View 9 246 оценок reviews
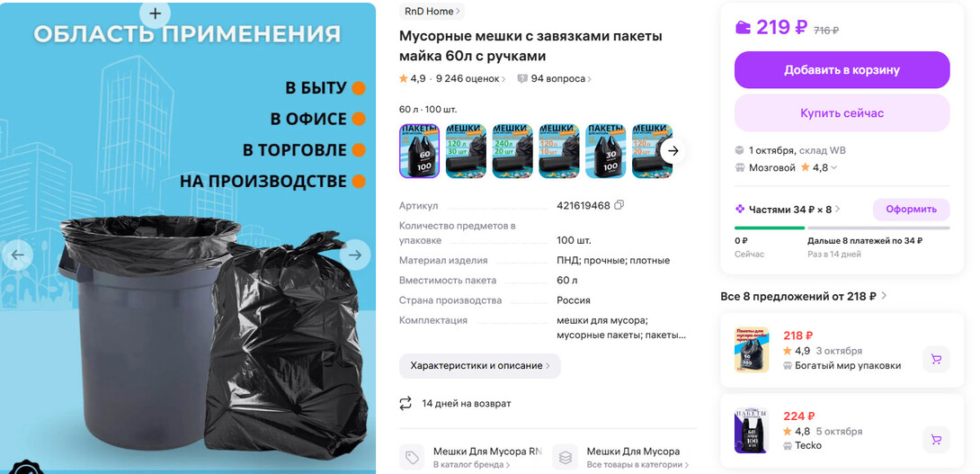This screenshot has width=980, height=474. (x=470, y=79)
